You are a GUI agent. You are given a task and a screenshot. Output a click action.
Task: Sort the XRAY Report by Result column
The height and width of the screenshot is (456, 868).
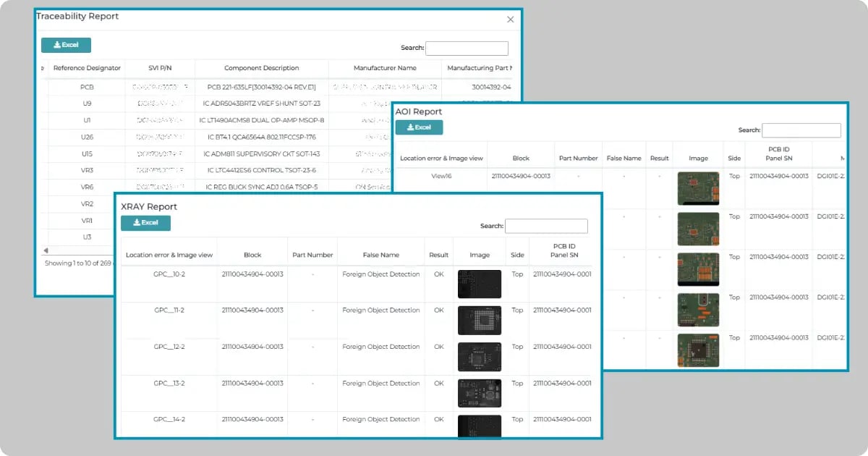[438, 251]
